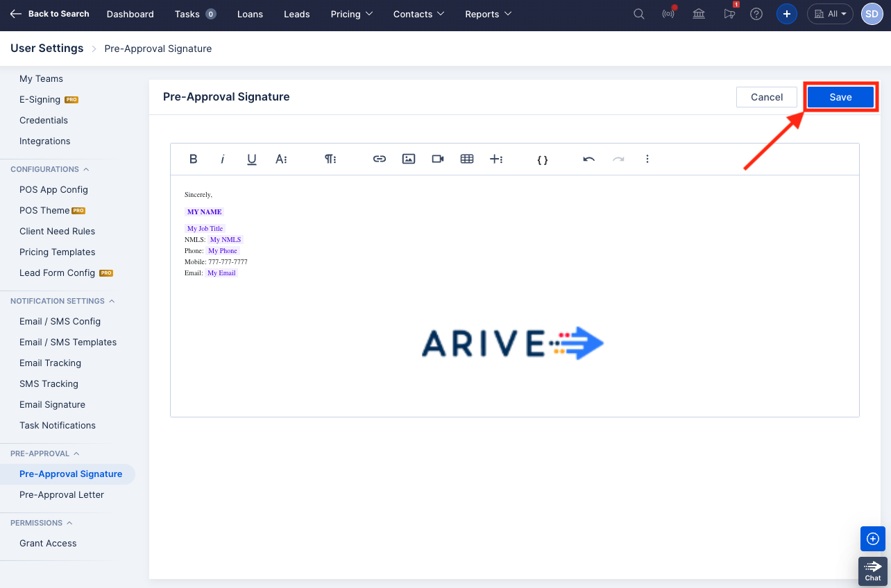Toggle italic formatting in editor toolbar

click(223, 159)
